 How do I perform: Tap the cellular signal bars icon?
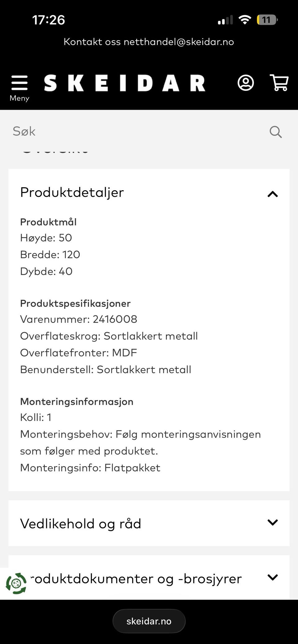pyautogui.click(x=225, y=20)
